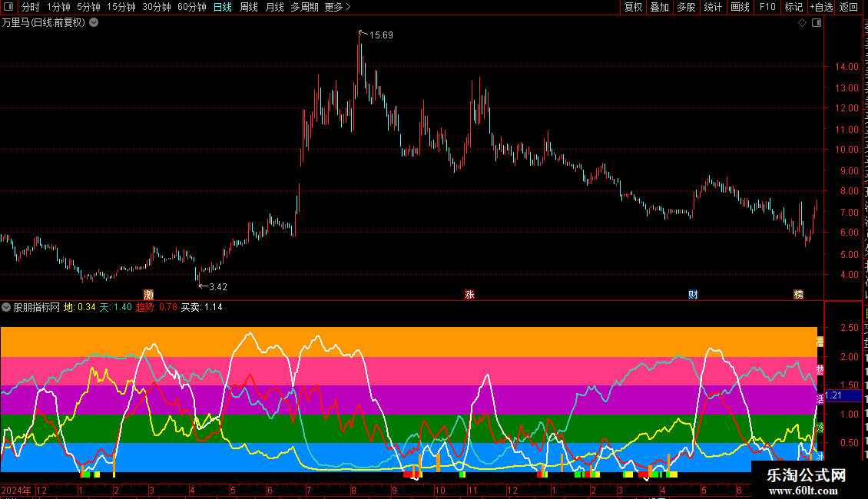Click the 激 event marker on the chart
The width and height of the screenshot is (868, 499).
(x=148, y=294)
